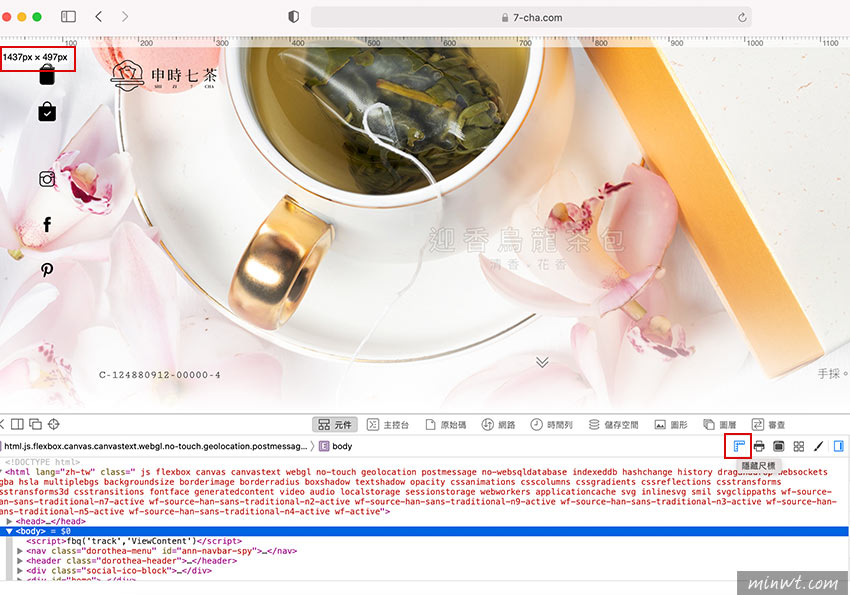850x595 pixels.
Task: Toggle print media styles printer icon
Action: (x=759, y=447)
